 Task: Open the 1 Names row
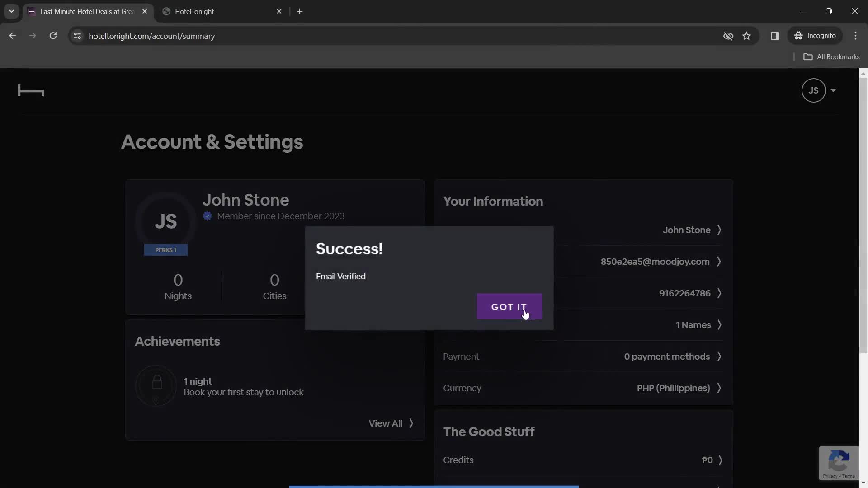click(x=583, y=325)
